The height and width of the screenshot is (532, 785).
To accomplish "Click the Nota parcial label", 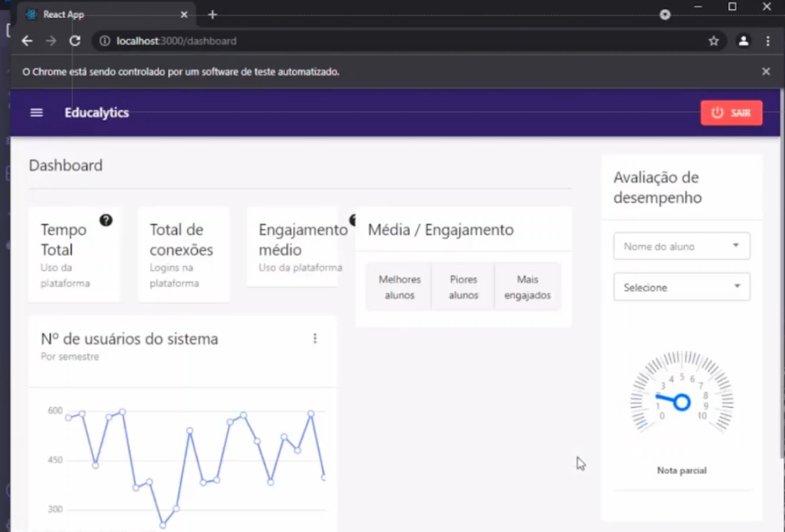I will [x=681, y=470].
